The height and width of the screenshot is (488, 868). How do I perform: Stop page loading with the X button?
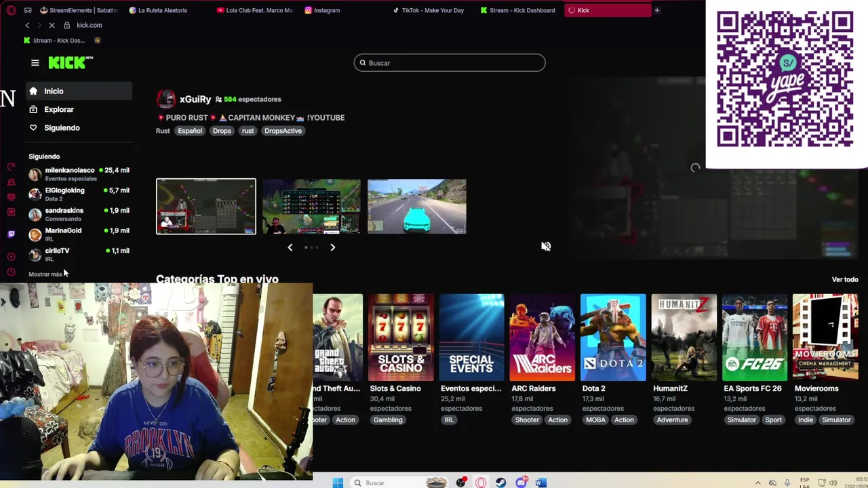pos(52,25)
